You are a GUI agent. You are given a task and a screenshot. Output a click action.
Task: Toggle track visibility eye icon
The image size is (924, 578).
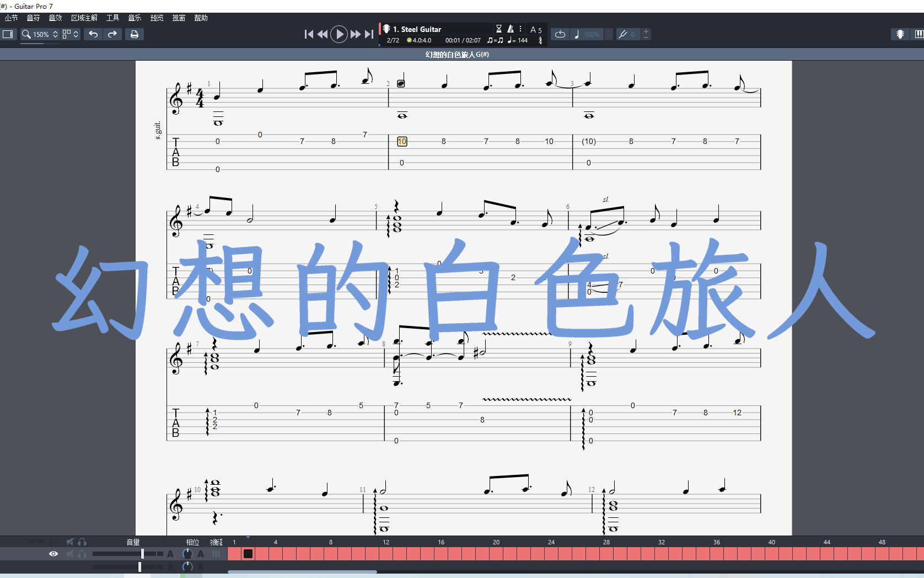click(53, 554)
